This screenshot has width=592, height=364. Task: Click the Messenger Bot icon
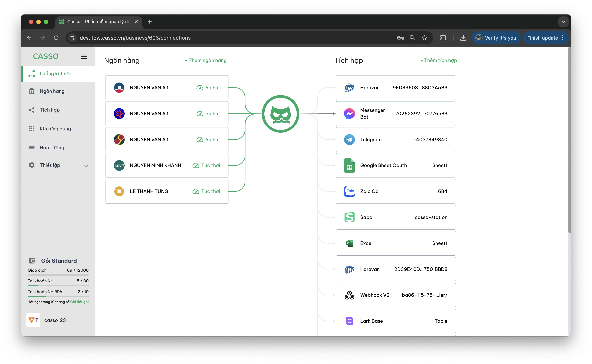tap(349, 114)
